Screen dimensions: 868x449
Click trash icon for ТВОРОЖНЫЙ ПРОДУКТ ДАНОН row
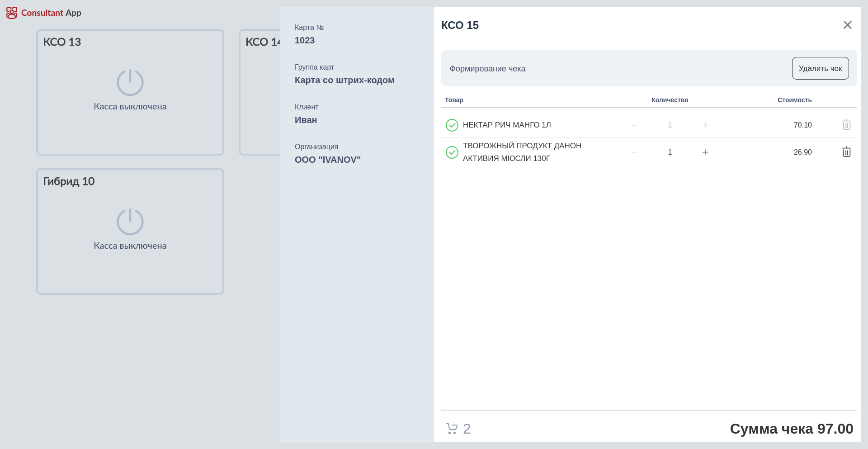[x=846, y=152]
